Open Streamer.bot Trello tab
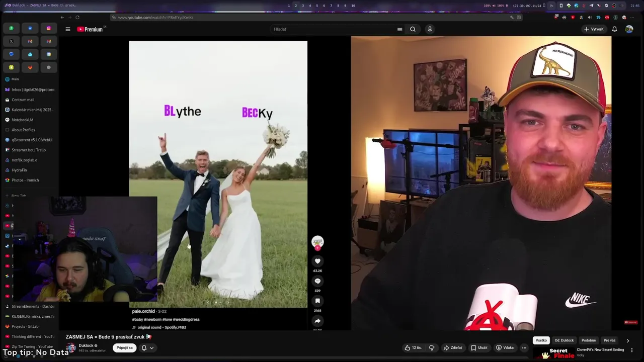 point(30,150)
